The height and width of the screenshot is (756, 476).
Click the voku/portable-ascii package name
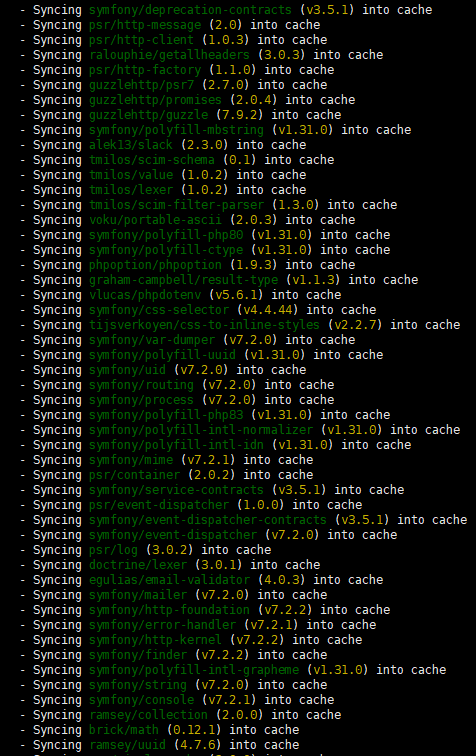[155, 220]
